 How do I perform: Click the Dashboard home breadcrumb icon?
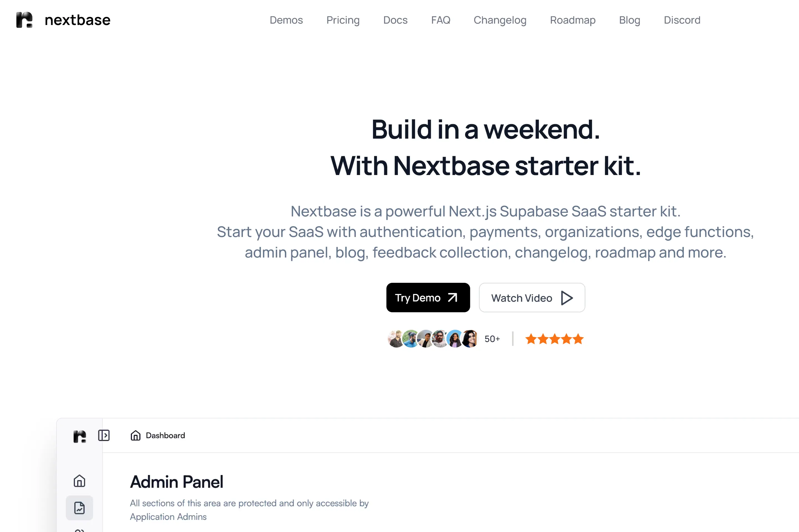[135, 435]
